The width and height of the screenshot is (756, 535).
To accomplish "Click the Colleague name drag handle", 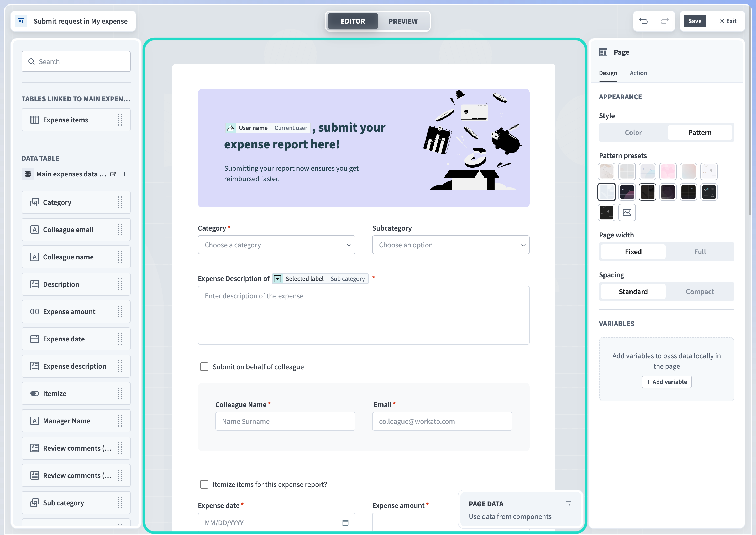I will [120, 257].
